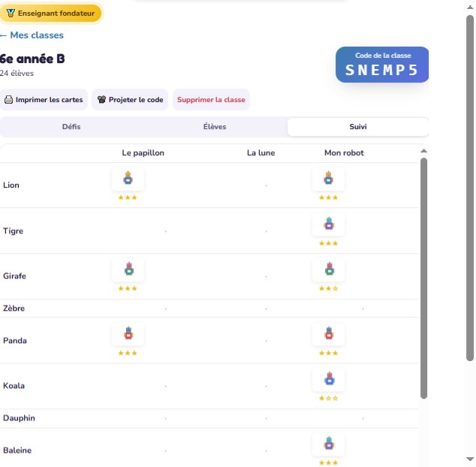The image size is (476, 467).
Task: Select the Dauphin student row name
Action: [19, 418]
